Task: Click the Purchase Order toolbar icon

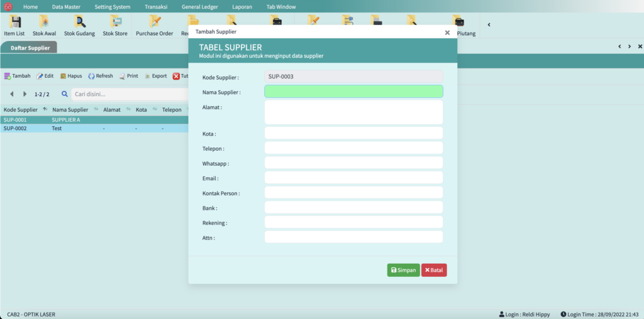Action: (154, 25)
